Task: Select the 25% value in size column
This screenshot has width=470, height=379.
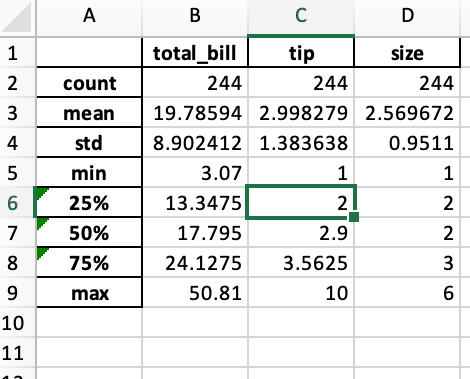Action: (x=407, y=203)
